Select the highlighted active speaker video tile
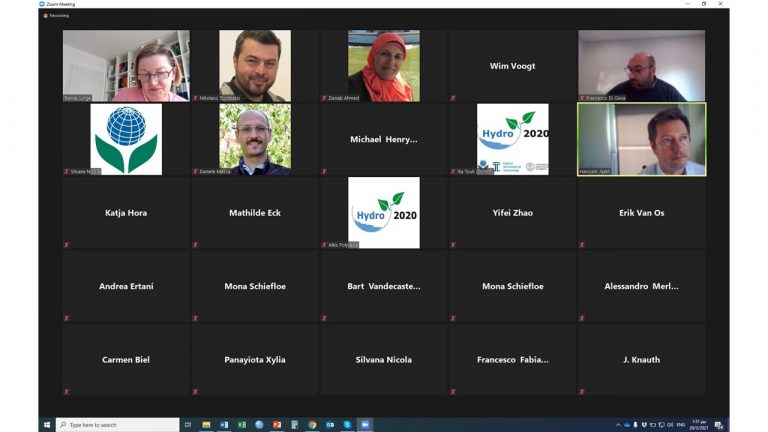 tap(641, 139)
